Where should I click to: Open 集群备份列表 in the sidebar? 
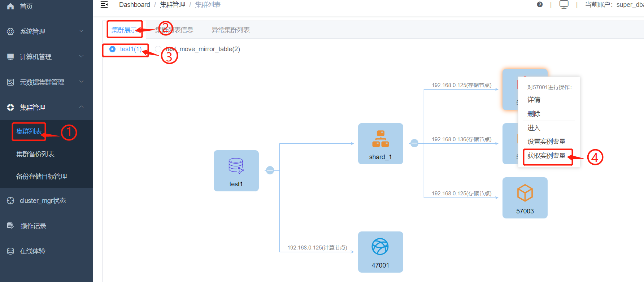[x=35, y=154]
